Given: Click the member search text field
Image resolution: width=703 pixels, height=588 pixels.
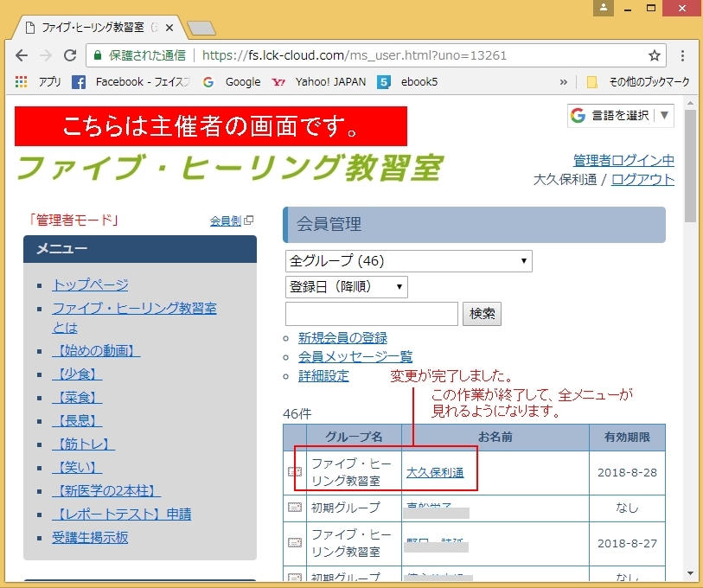Looking at the screenshot, I should point(371,314).
